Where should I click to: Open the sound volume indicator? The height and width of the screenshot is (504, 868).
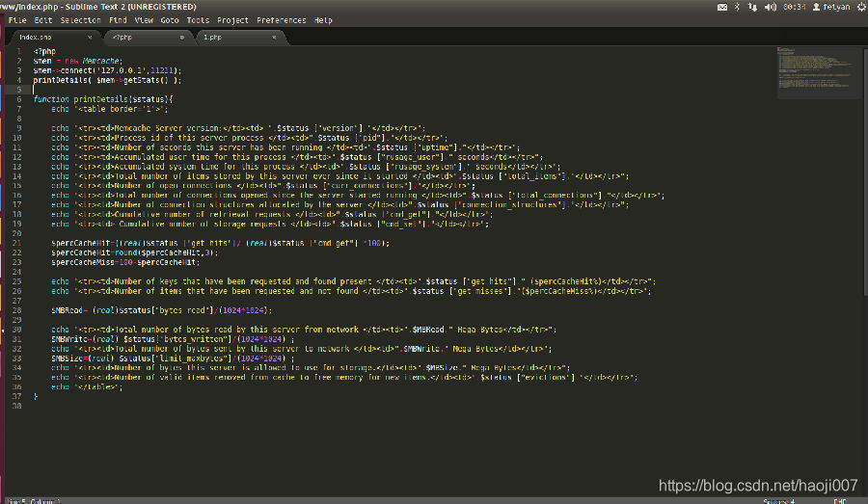tap(770, 7)
